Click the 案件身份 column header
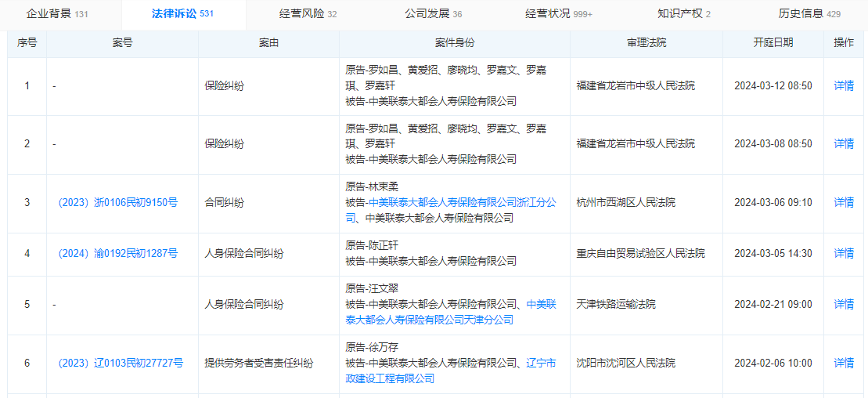Image resolution: width=868 pixels, height=398 pixels. [x=455, y=43]
